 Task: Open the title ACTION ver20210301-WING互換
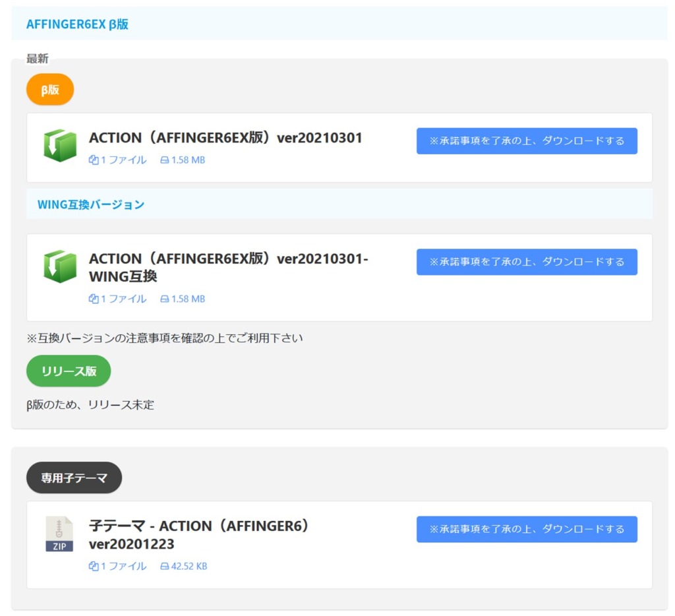229,268
